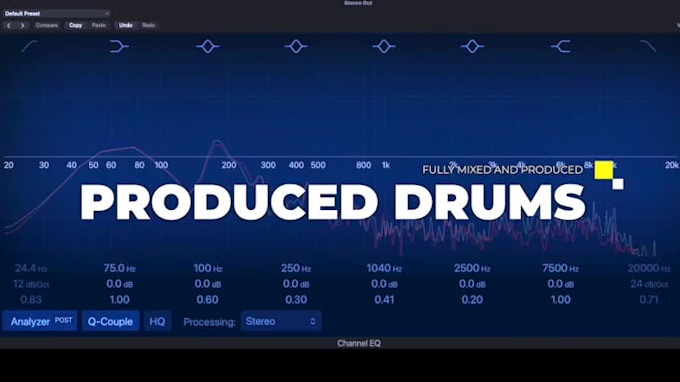The height and width of the screenshot is (382, 680).
Task: Go to next preset with right arrow
Action: [22, 26]
